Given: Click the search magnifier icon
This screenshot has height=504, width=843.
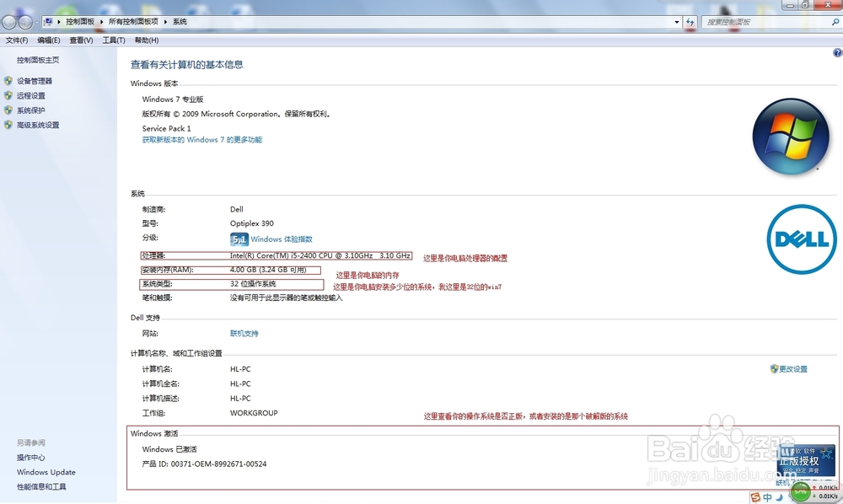Looking at the screenshot, I should point(835,22).
